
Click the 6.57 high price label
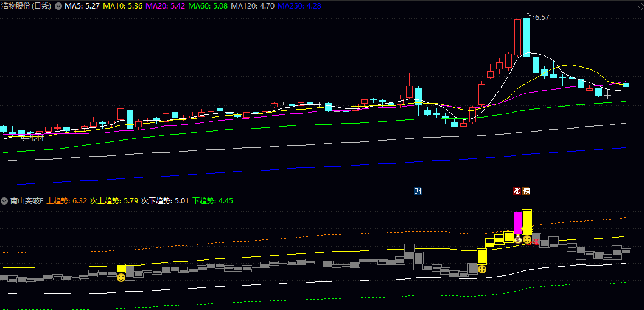(542, 17)
